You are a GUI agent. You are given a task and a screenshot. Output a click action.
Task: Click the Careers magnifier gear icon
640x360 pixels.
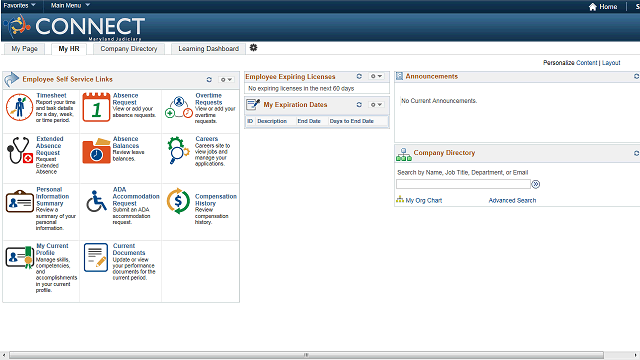pos(178,150)
